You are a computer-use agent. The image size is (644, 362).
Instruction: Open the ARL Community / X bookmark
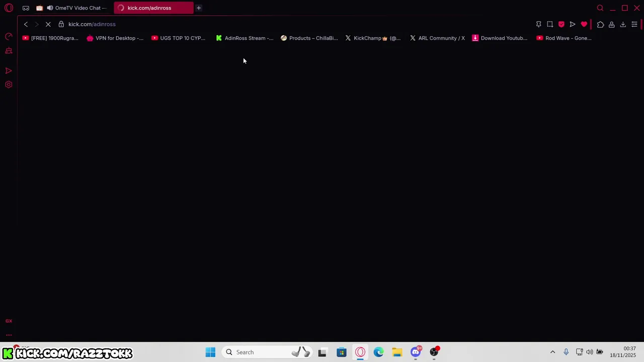[x=437, y=38]
